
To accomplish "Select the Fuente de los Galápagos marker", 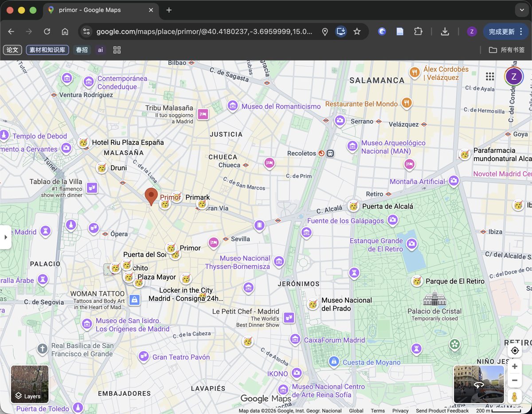I will [392, 219].
